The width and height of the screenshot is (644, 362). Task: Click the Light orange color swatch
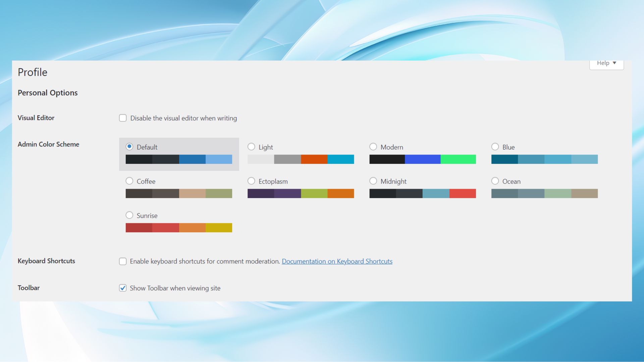[x=314, y=159]
